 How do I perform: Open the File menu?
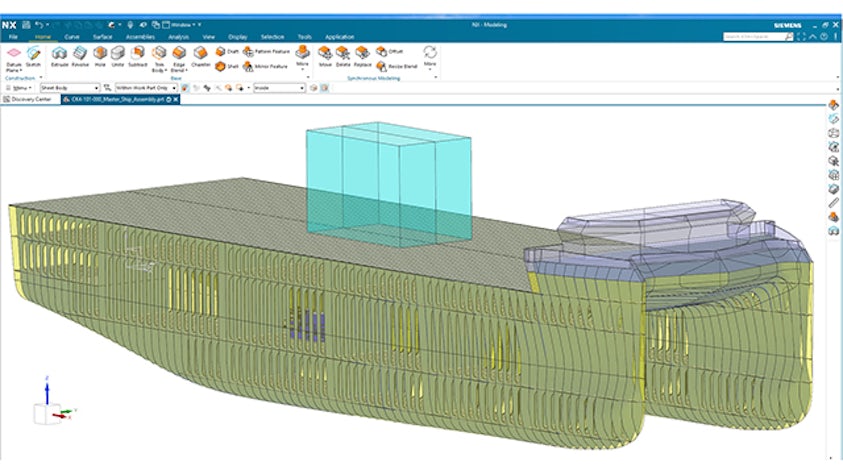click(x=13, y=36)
